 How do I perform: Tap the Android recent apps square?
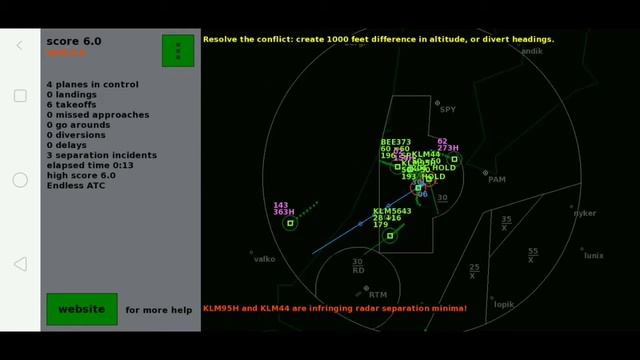pyautogui.click(x=20, y=96)
